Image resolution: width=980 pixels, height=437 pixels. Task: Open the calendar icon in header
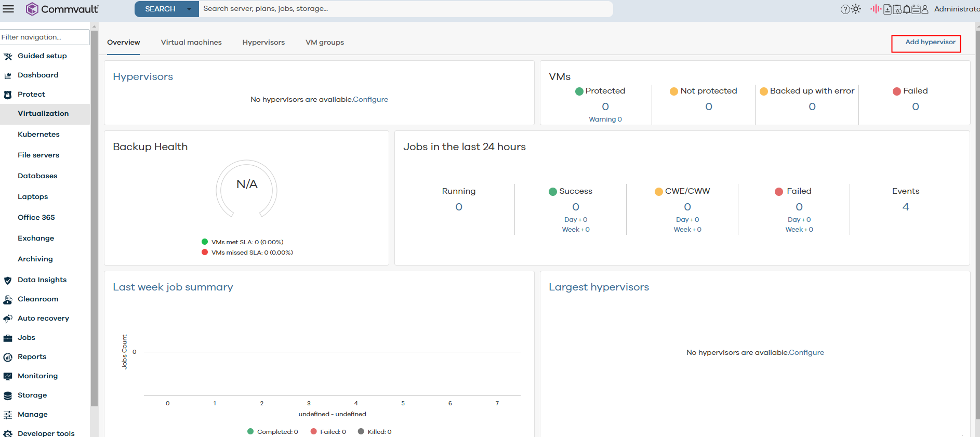point(916,9)
